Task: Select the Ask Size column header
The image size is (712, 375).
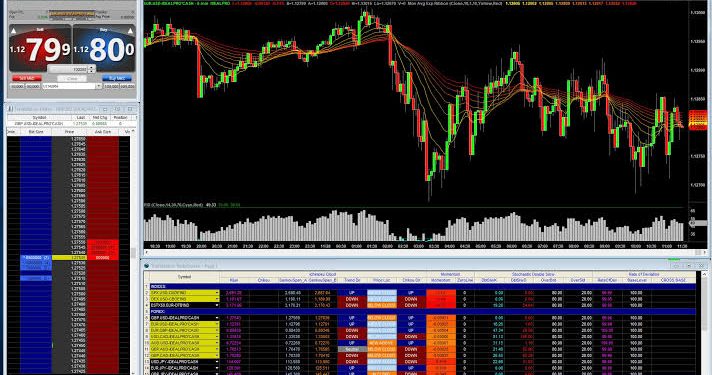Action: pos(103,132)
